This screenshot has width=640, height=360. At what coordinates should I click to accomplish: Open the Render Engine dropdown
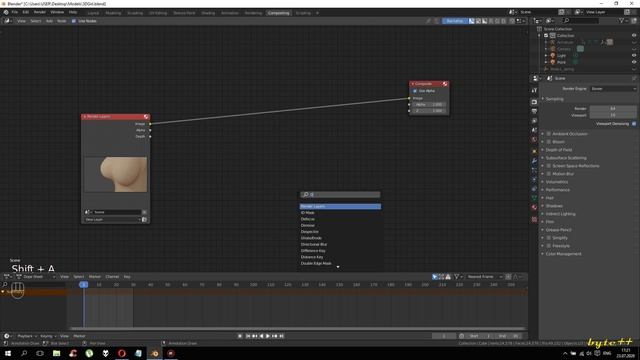[x=613, y=89]
